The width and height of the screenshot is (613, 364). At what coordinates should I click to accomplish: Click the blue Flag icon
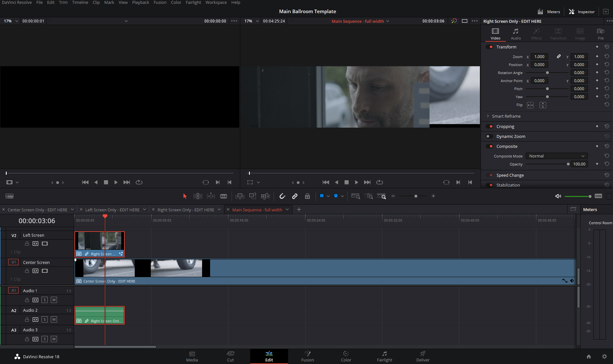click(322, 196)
